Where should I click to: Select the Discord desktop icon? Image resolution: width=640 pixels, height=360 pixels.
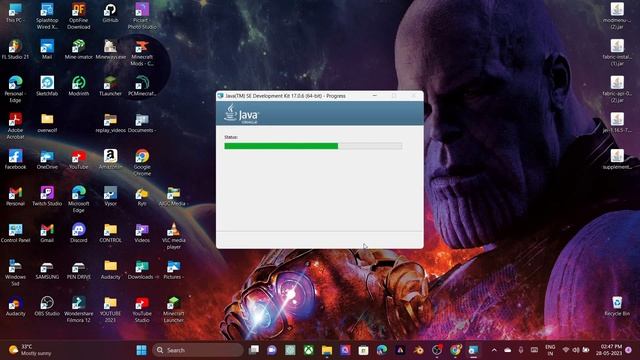pos(79,233)
